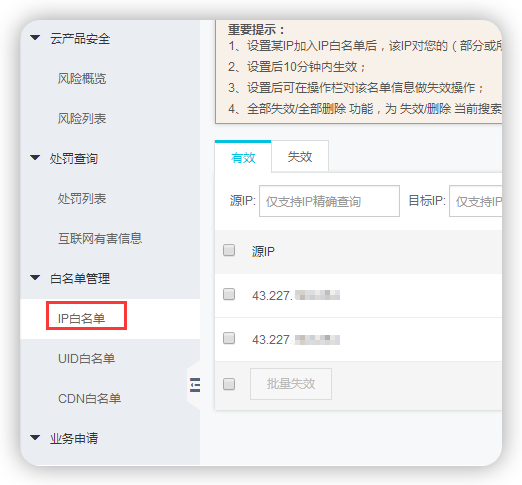The width and height of the screenshot is (522, 485).
Task: Click the 云产品安全 section title
Action: [80, 39]
